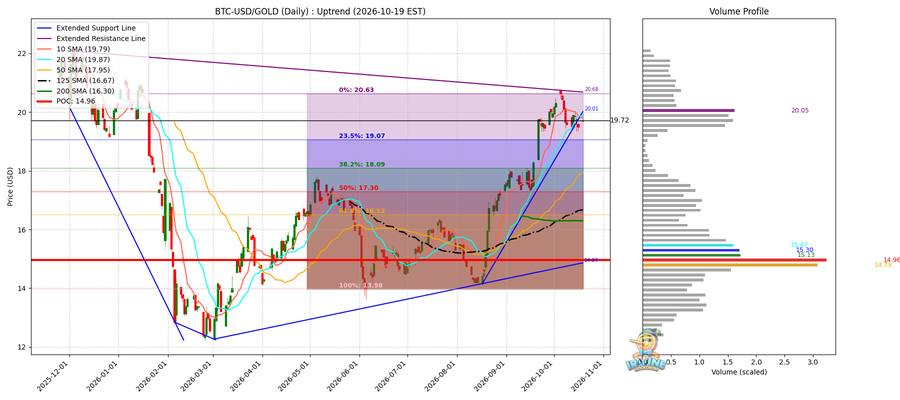Click the '22' price axis tick
Screen dimensions: 900x400
(22, 53)
